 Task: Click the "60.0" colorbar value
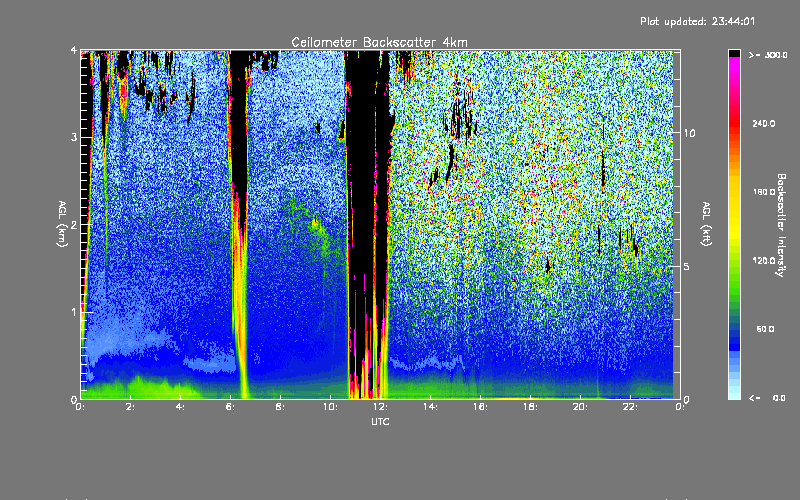765,329
